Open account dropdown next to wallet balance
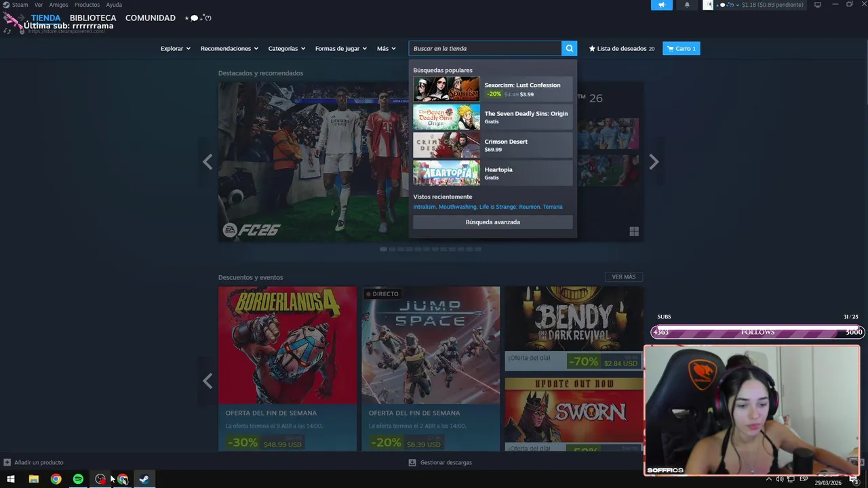The height and width of the screenshot is (488, 868). pyautogui.click(x=738, y=5)
